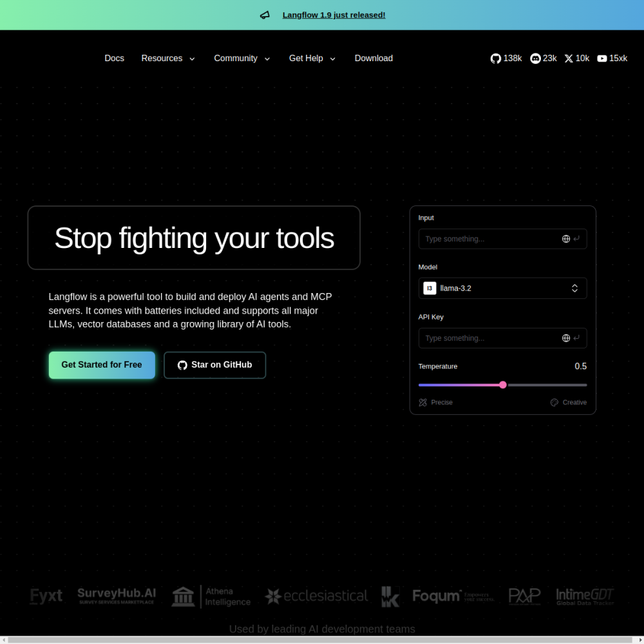Click the Foqum logo
Image resolution: width=644 pixels, height=644 pixels.
point(453,596)
